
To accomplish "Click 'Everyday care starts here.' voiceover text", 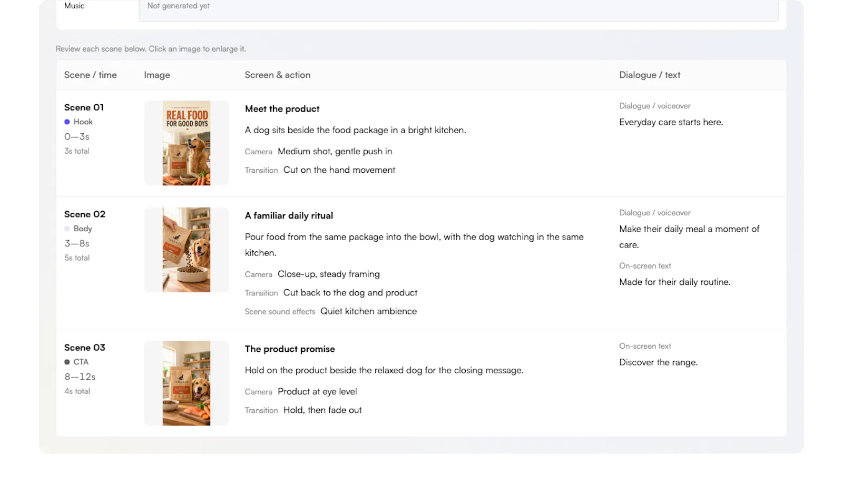I will [671, 122].
